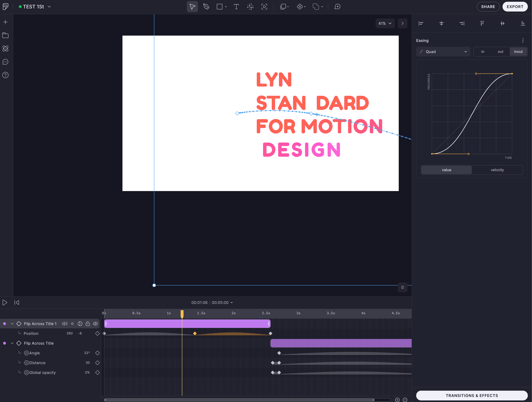Switch to velocity graph view
This screenshot has height=402, width=532.
point(497,170)
